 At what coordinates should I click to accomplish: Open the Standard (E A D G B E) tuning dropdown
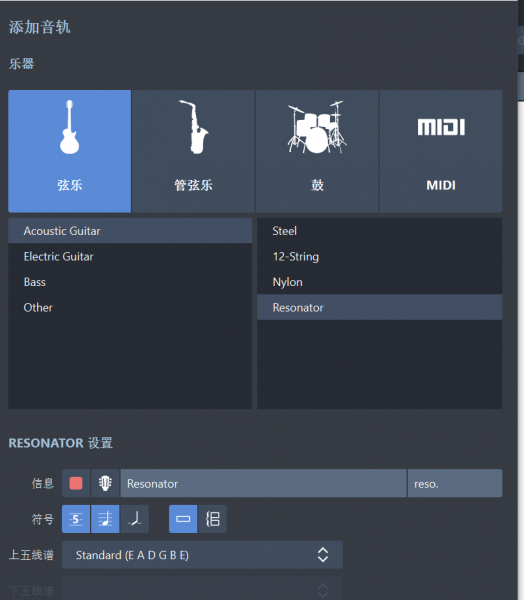point(202,555)
